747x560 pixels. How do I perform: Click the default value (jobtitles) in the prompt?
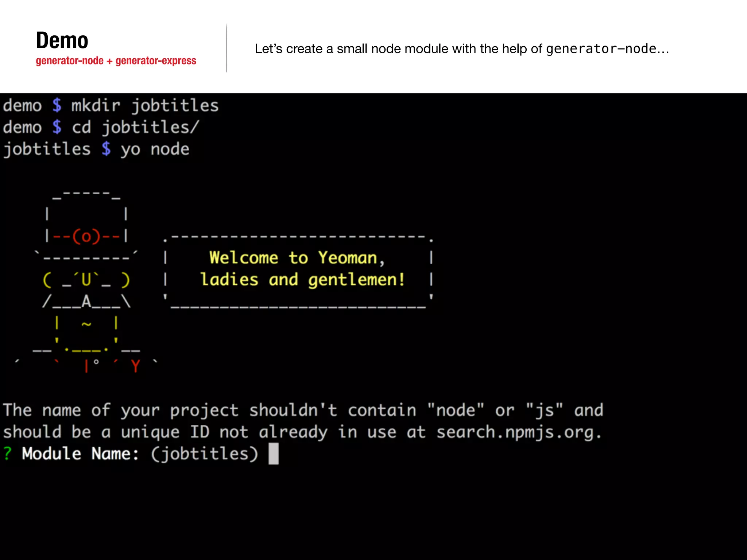click(x=205, y=454)
